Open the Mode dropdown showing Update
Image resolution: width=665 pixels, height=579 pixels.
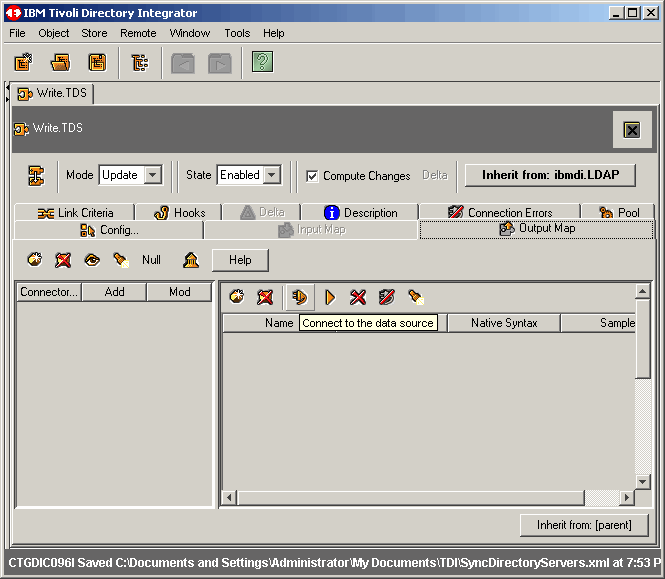pyautogui.click(x=152, y=175)
